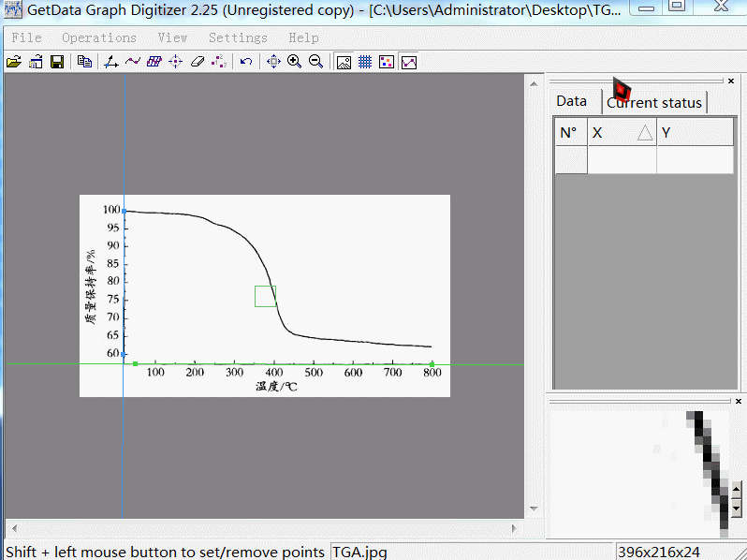Click the Open image folder icon
This screenshot has height=560, width=747.
pyautogui.click(x=13, y=62)
